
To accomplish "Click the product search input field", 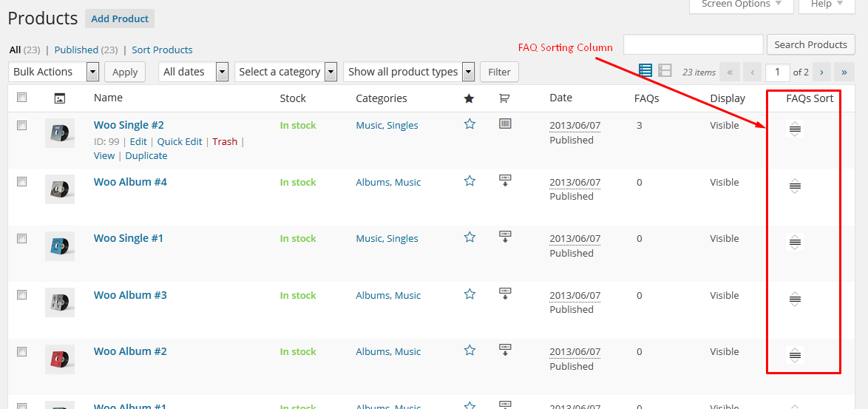I will [x=693, y=44].
